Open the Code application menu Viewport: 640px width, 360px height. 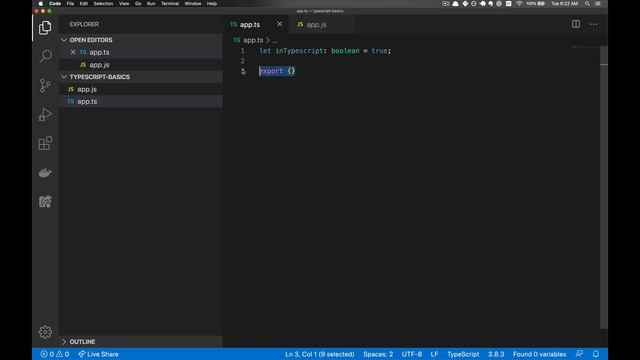click(x=55, y=3)
